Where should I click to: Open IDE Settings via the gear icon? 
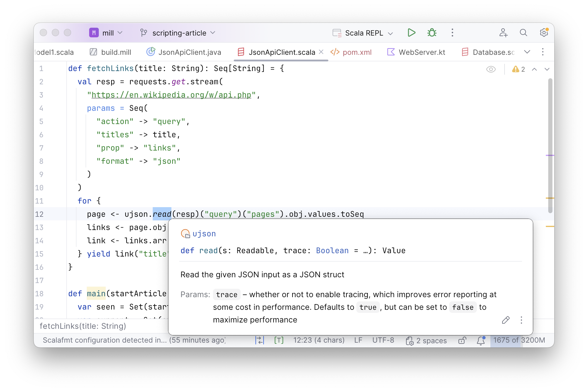544,33
